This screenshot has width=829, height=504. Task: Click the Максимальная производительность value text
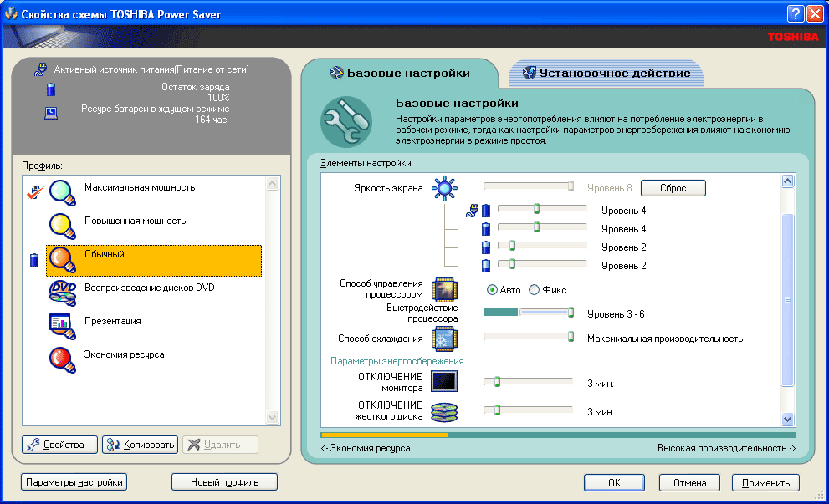tap(665, 339)
